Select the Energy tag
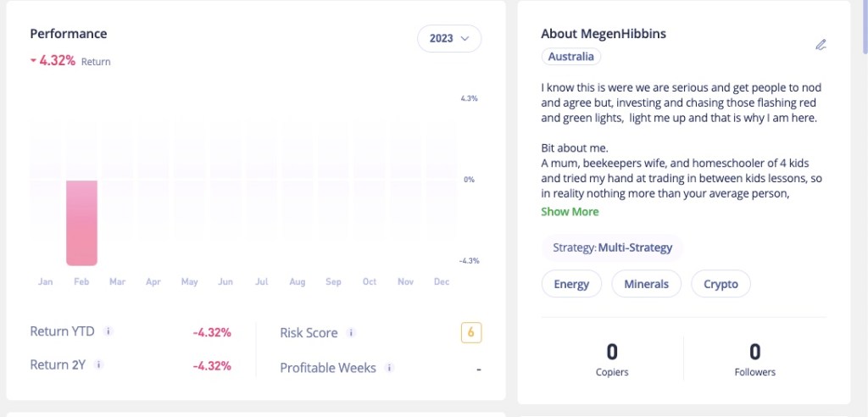Viewport: 868px width, 417px height. [571, 284]
